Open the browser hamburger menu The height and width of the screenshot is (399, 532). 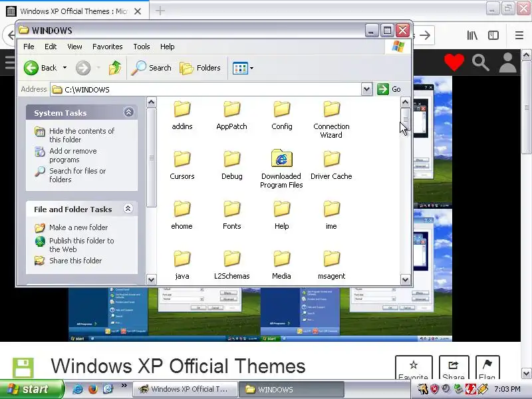(x=519, y=35)
